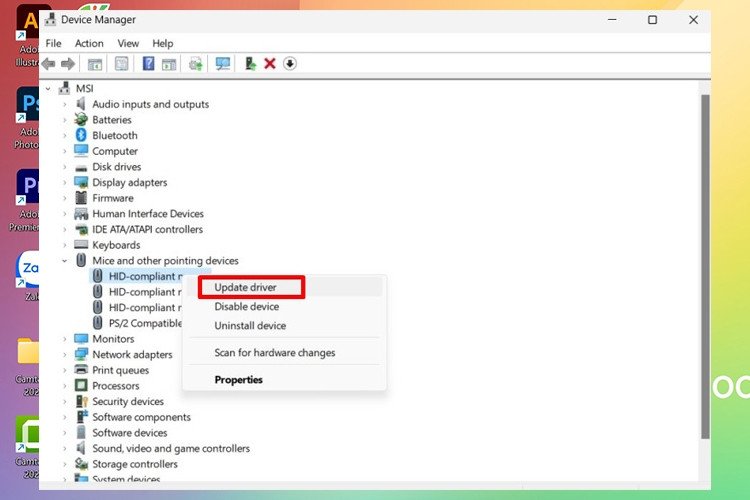Click the Display adapters category icon
The image size is (750, 500).
tap(81, 182)
